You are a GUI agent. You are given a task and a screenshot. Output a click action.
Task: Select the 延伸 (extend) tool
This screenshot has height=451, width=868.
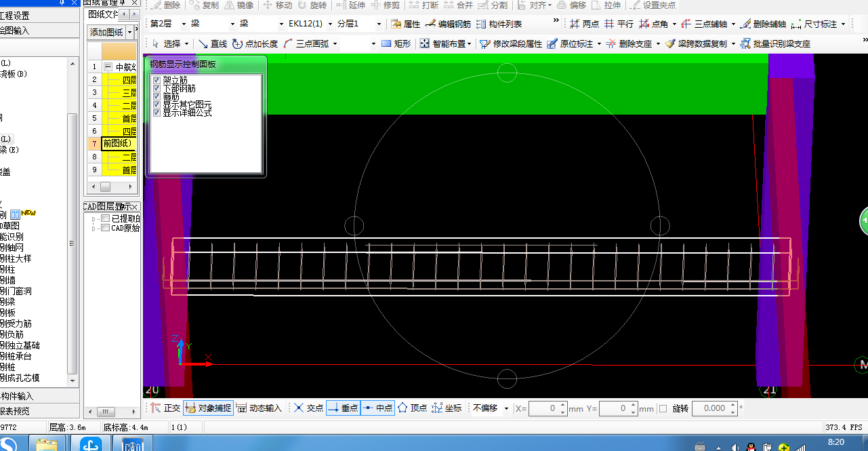[x=350, y=5]
